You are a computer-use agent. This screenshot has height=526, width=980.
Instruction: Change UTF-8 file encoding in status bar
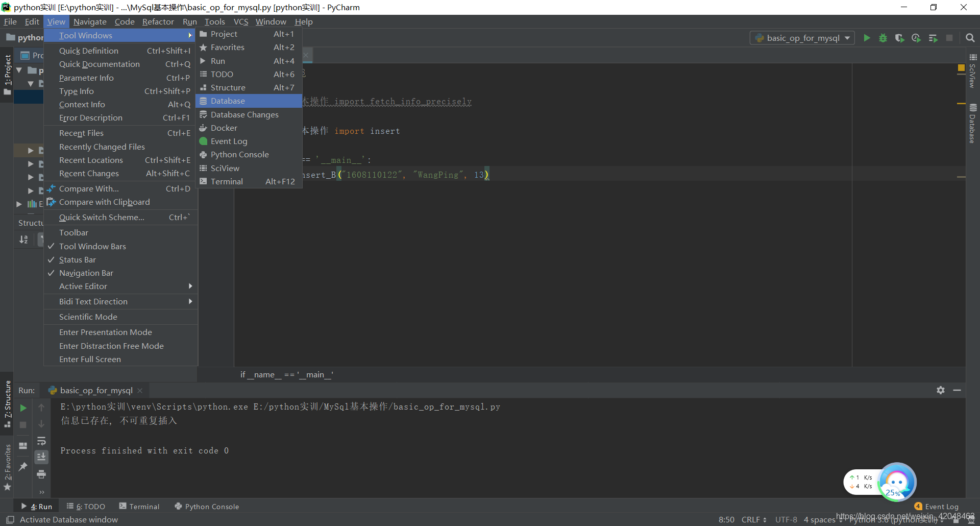(x=786, y=519)
